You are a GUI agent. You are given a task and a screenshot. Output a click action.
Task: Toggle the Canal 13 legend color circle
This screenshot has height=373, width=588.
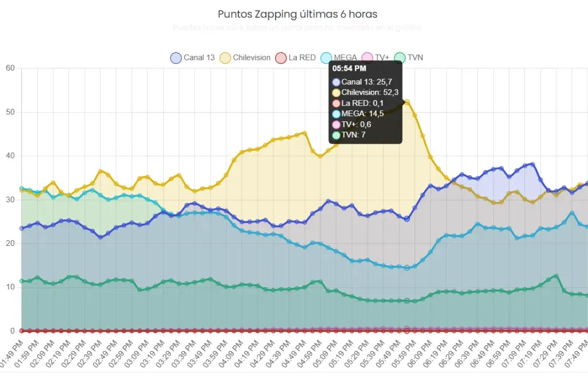(x=176, y=57)
